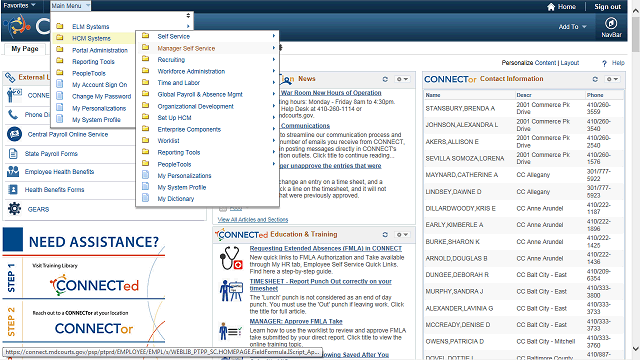Refresh the News pagelet
Screen dimensions: 640x360
[385, 79]
